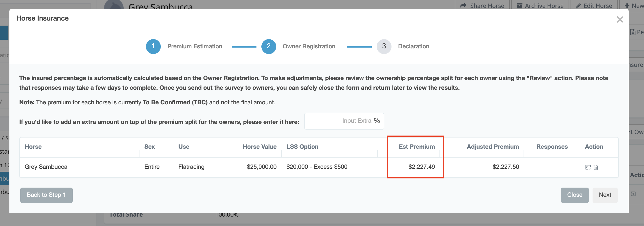Viewport: 644px width, 226px height.
Task: Click the Edit Horse pencil icon
Action: click(578, 5)
